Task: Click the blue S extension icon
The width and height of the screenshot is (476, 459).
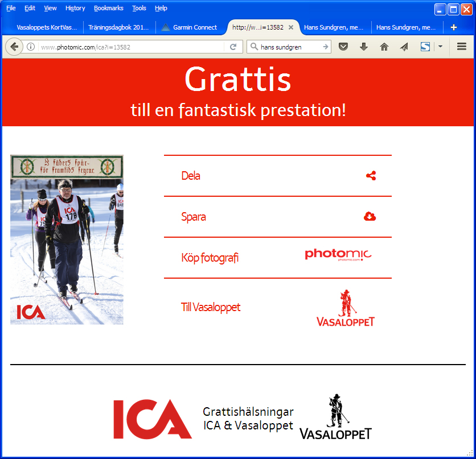Action: (425, 47)
